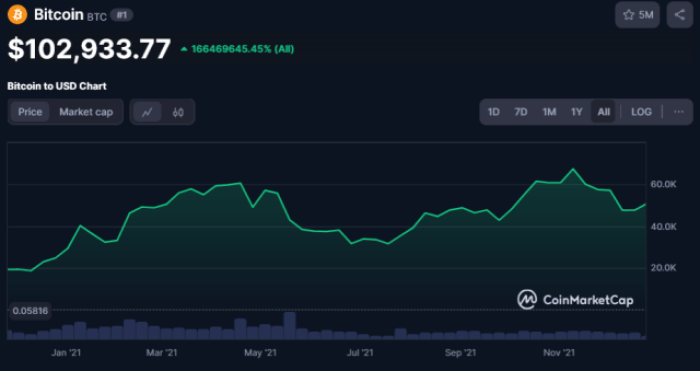Click the Jan '21 date label
The width and height of the screenshot is (700, 371).
(x=66, y=353)
